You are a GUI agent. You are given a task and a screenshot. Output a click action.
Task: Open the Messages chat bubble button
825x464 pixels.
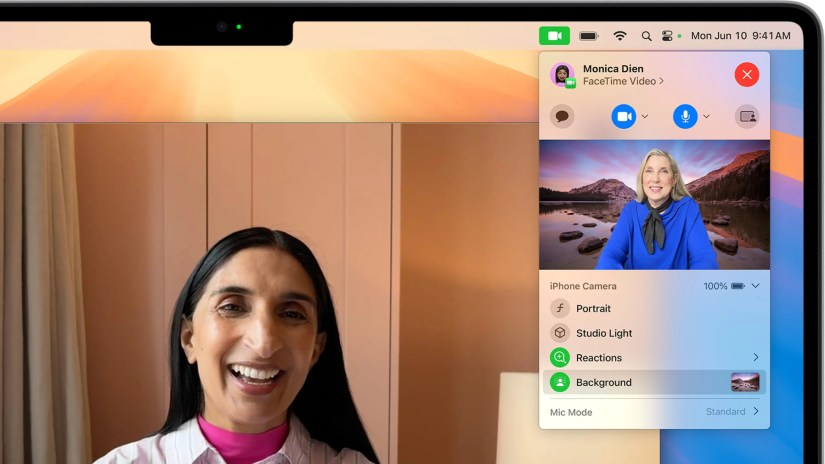coord(562,116)
